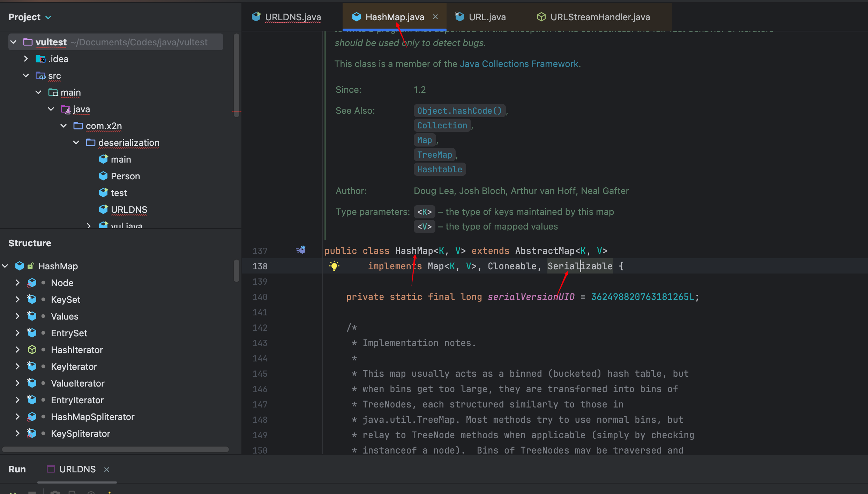The image size is (868, 494).
Task: Click the deserialization package folder icon
Action: [x=91, y=142]
